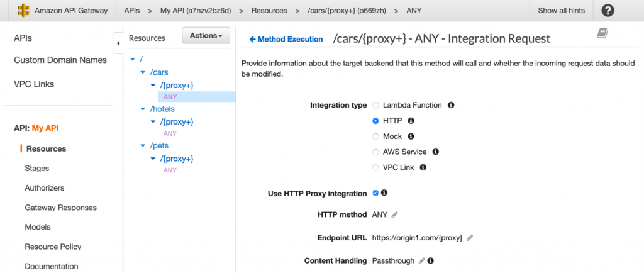Collapse {proxy+} arrow under /hotels
Viewport: 644px width, 273px height.
tap(153, 122)
